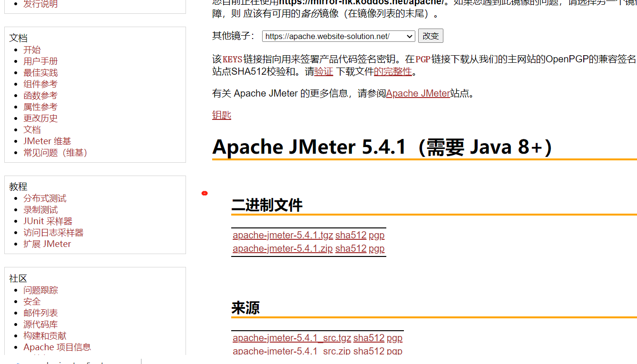Open the 安全 link
637x364 pixels.
coord(32,301)
